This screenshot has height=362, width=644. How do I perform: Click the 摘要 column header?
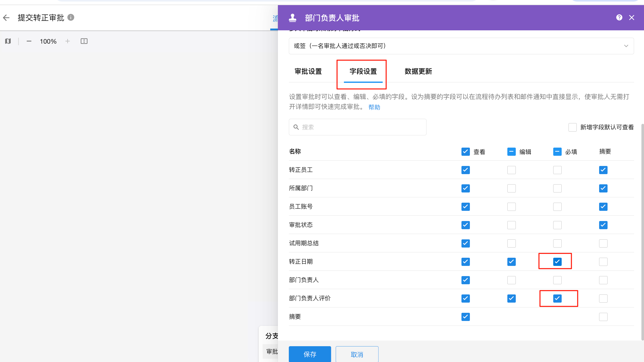(x=605, y=151)
